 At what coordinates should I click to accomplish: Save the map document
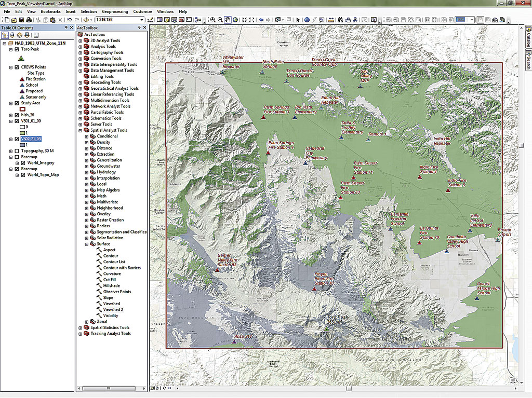(x=21, y=20)
